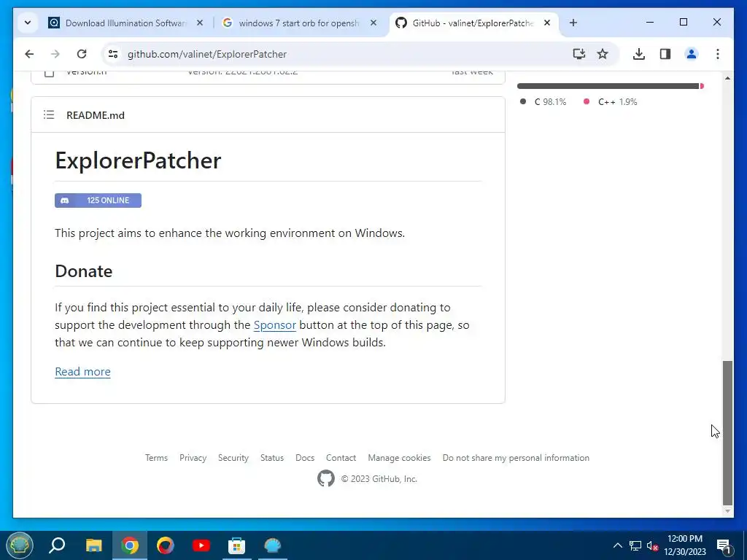Bookmark this page with the star
This screenshot has width=747, height=560.
coord(603,54)
